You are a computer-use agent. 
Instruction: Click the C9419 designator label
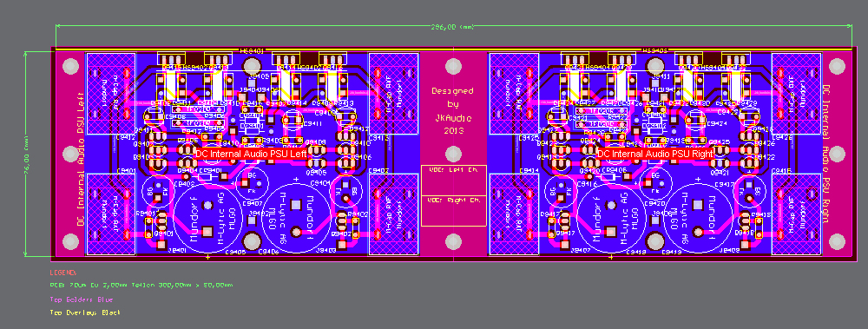(x=672, y=252)
